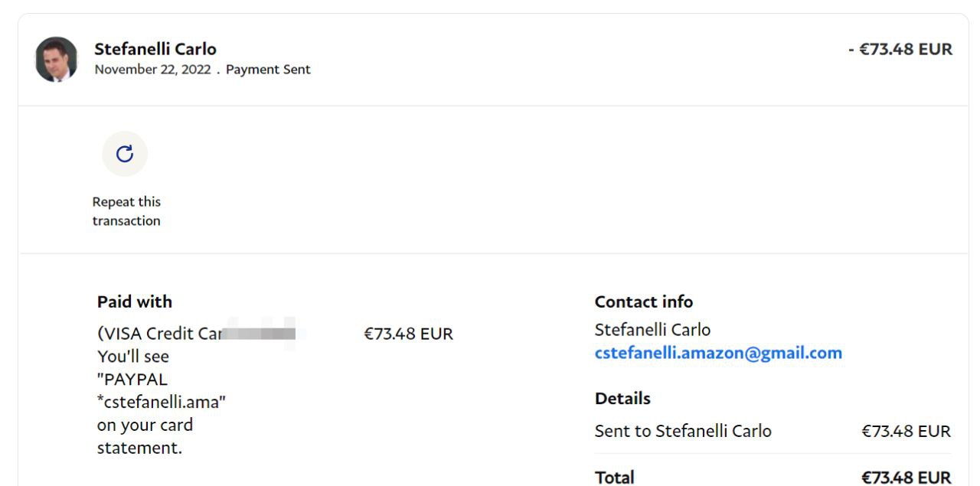Click the "Paid with" heading
This screenshot has width=980, height=486.
135,302
